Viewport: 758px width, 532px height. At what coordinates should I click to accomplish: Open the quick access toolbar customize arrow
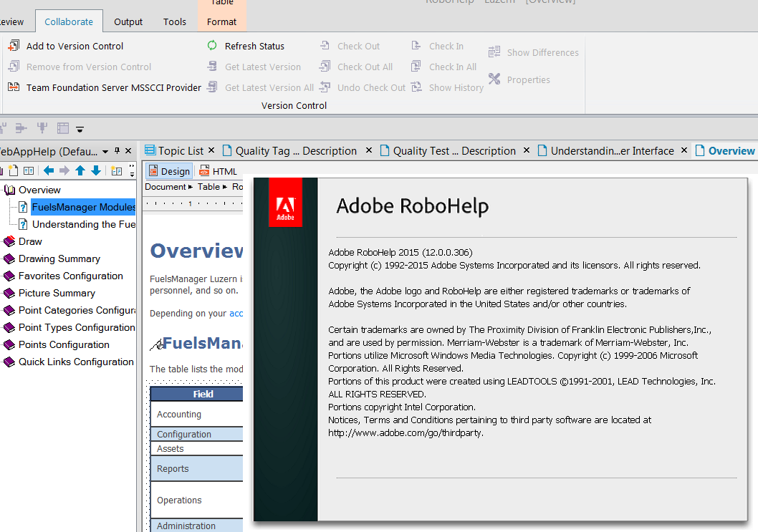(x=80, y=129)
